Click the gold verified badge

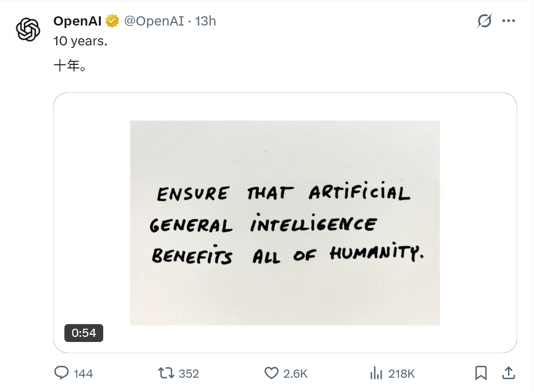pos(112,21)
